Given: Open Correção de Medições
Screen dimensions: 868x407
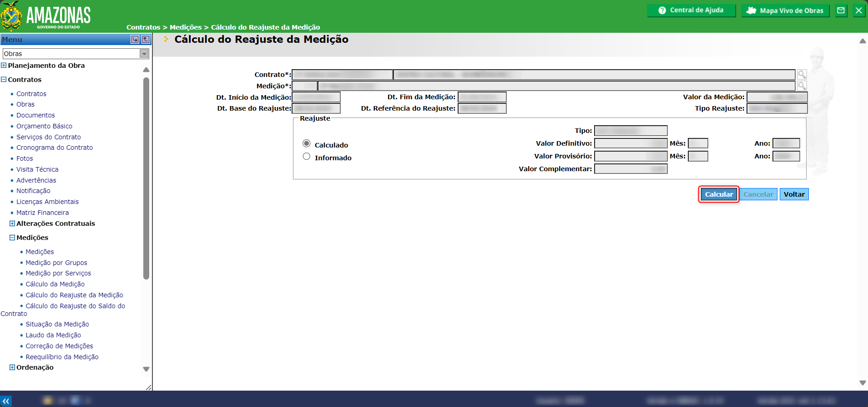Looking at the screenshot, I should 59,346.
